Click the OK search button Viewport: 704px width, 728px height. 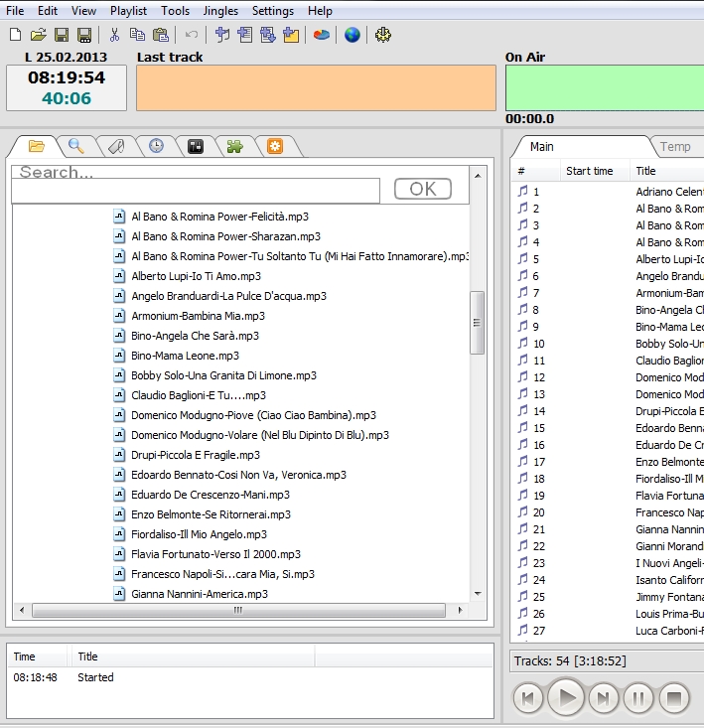pyautogui.click(x=423, y=189)
